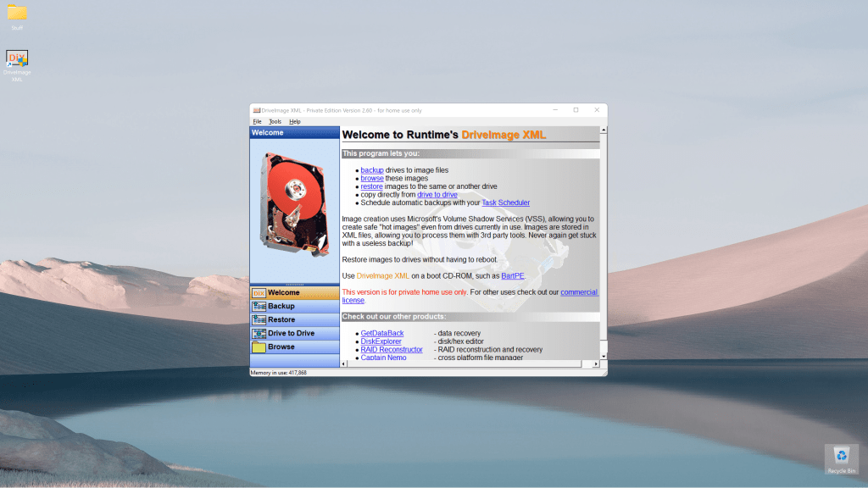Viewport: 868px width, 488px height.
Task: Minimize the DriveImage XML window
Action: (x=555, y=110)
